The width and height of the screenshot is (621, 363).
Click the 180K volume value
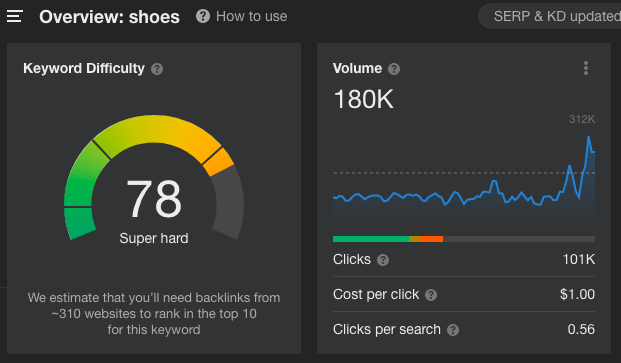click(x=364, y=99)
